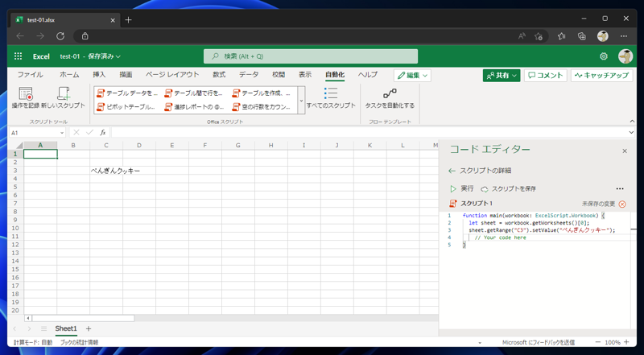
Task: Switch to the 挿入 tab
Action: pos(99,75)
